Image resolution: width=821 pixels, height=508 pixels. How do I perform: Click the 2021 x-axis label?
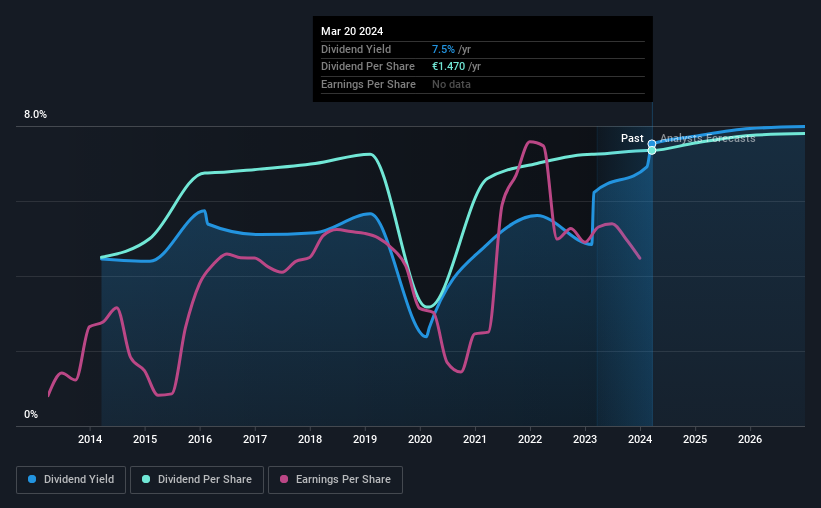pos(475,439)
